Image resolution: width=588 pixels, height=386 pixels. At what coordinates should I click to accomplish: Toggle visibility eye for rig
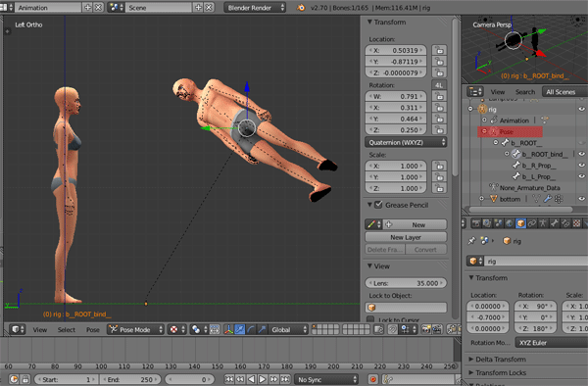[581, 109]
